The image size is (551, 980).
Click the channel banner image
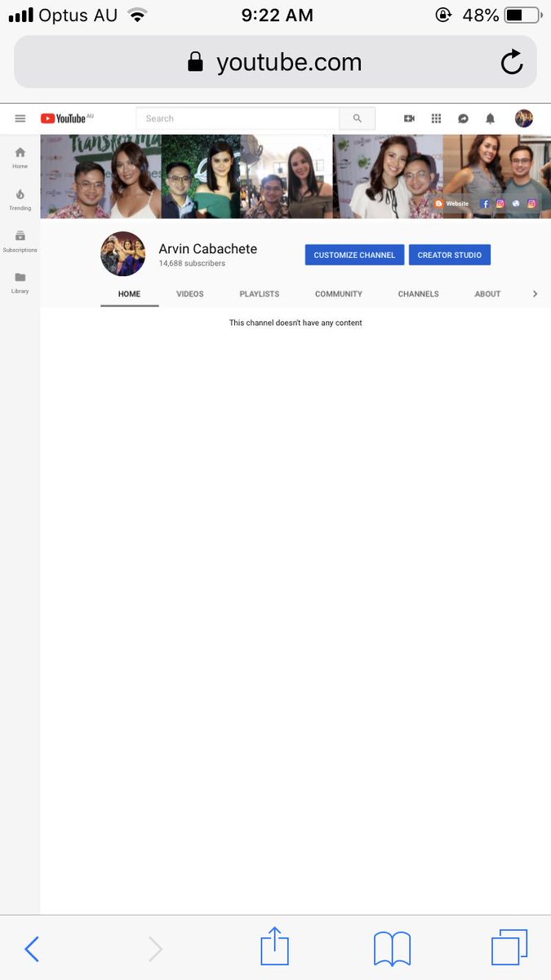[295, 176]
